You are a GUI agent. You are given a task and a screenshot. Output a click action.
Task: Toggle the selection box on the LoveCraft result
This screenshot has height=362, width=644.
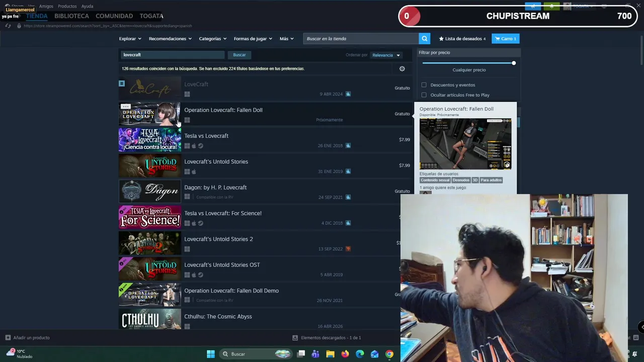(x=122, y=83)
